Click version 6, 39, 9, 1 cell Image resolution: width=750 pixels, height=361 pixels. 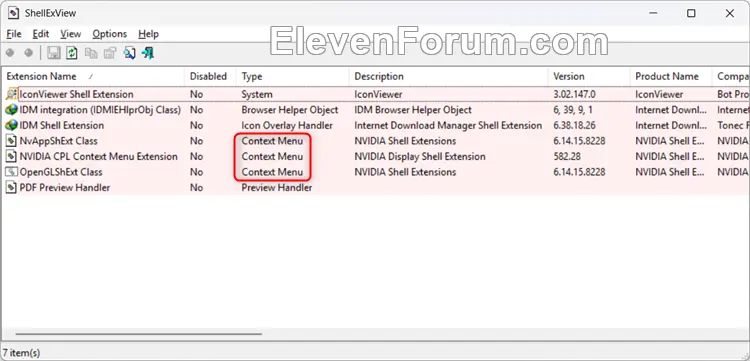[x=573, y=110]
